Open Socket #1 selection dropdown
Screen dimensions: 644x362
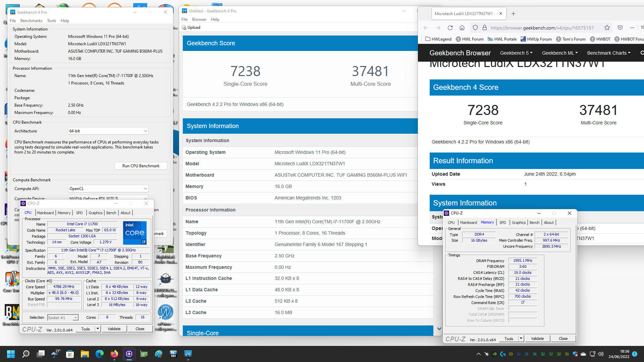point(63,318)
